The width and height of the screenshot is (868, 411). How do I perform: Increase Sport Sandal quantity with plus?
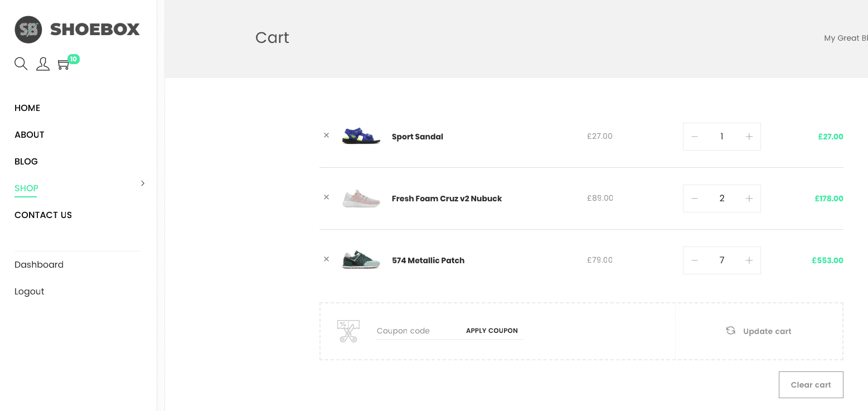[749, 137]
